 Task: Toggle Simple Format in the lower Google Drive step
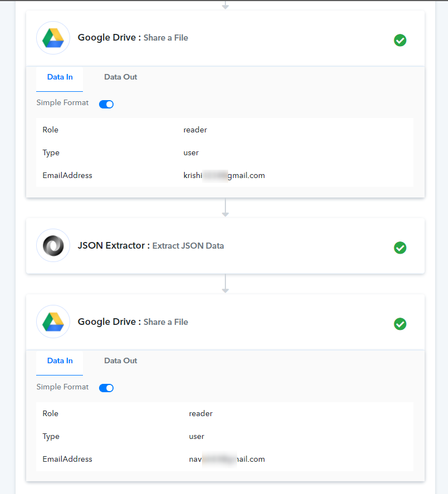(x=106, y=388)
